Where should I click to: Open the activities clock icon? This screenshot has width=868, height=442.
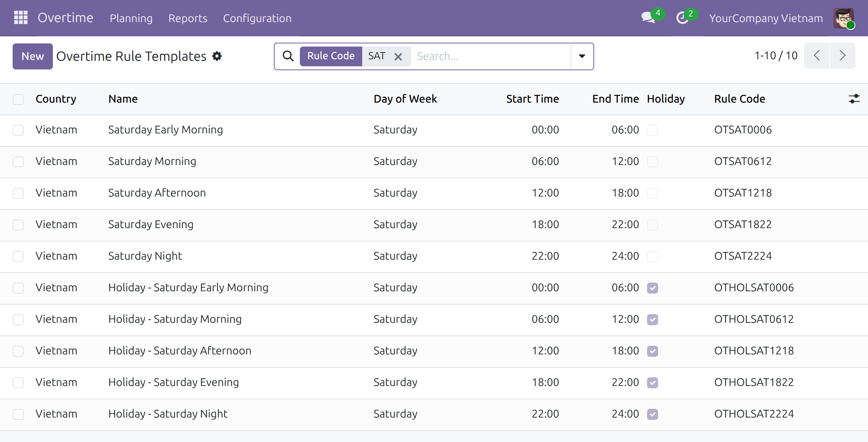coord(682,18)
